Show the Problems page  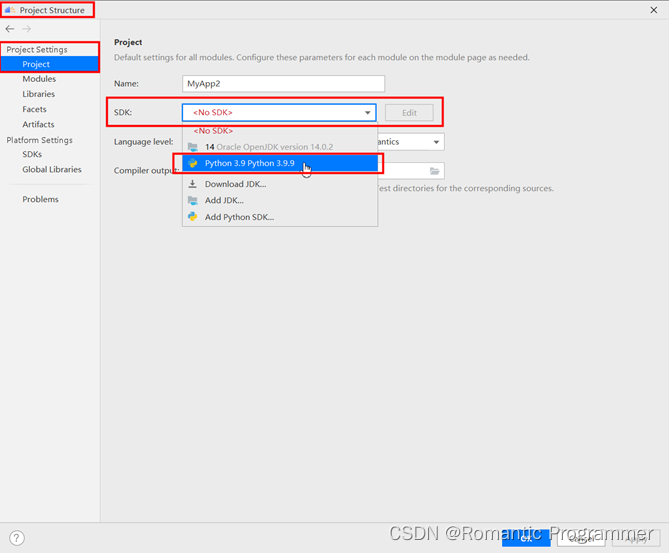pyautogui.click(x=41, y=199)
